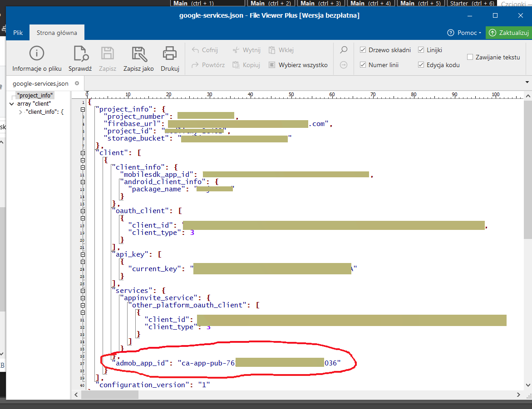Click the Sprawdź inspect file icon
The height and width of the screenshot is (409, 532).
80,54
